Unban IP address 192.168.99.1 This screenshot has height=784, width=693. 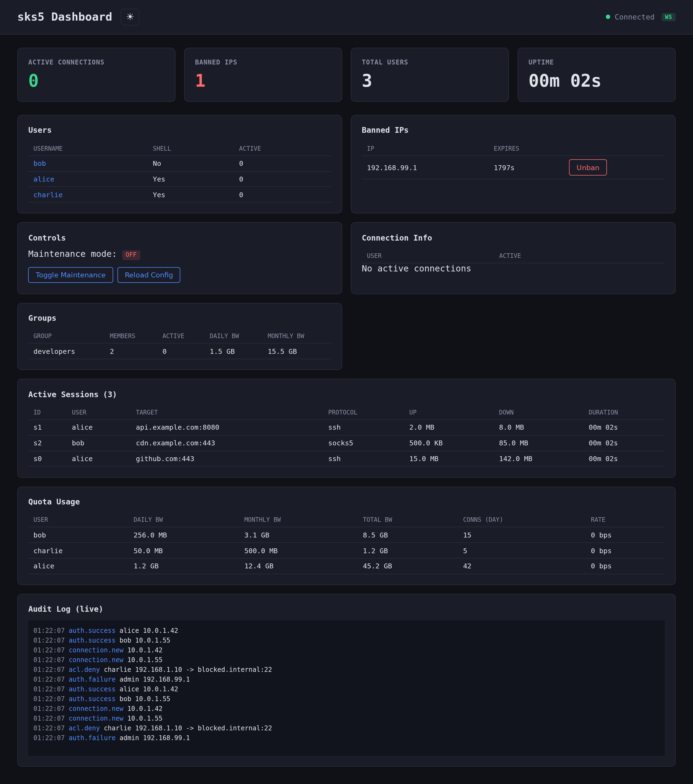(587, 168)
